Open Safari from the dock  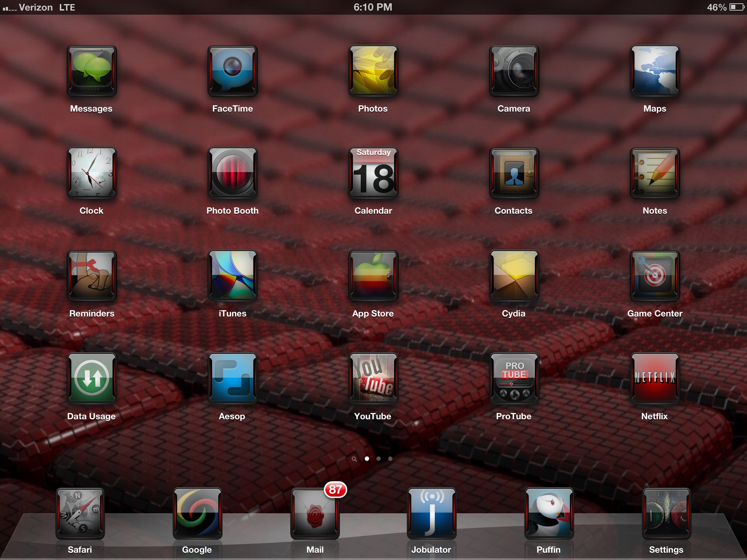pyautogui.click(x=80, y=514)
